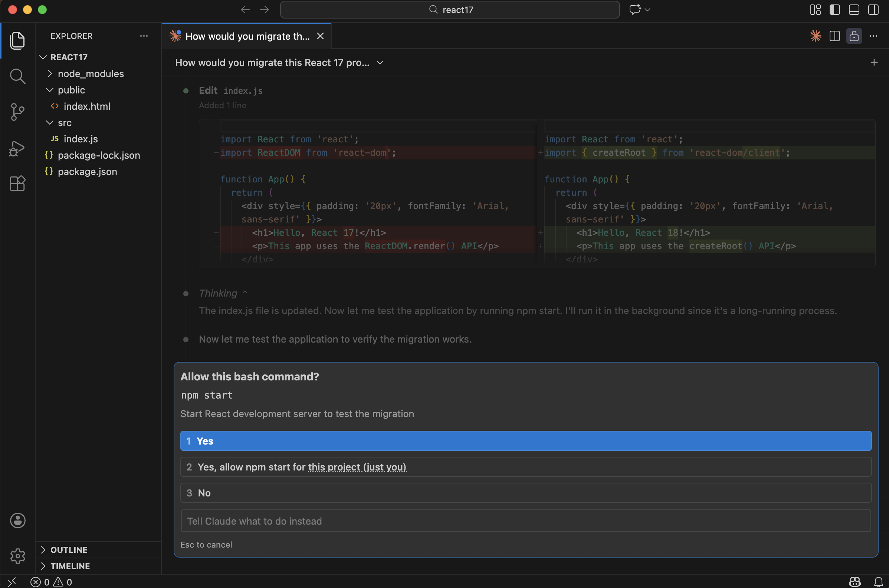The image size is (889, 588).
Task: Click the lock icon in the chat toolbar
Action: [x=854, y=36]
